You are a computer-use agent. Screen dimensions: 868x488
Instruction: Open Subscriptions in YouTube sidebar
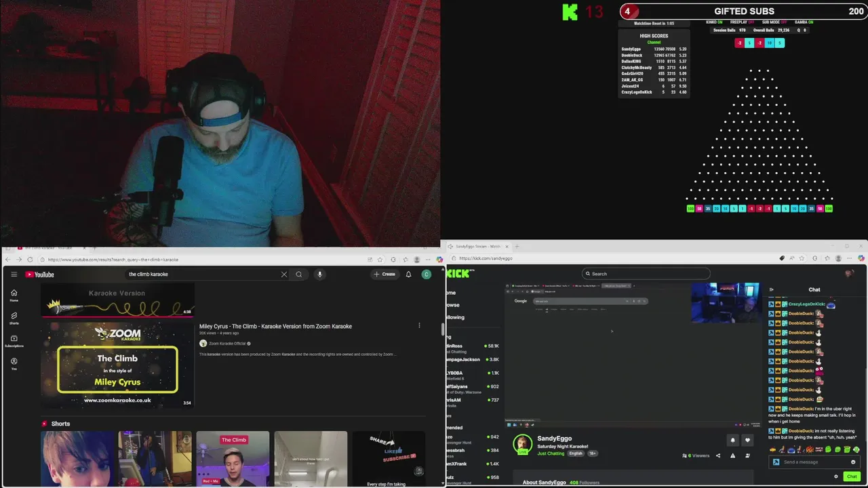coord(14,341)
